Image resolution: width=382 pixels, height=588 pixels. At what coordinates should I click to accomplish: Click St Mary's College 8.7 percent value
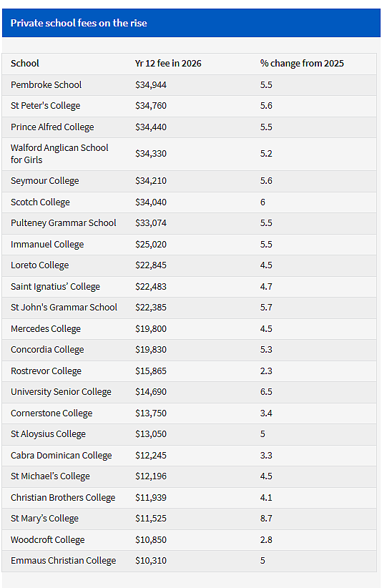coord(266,518)
